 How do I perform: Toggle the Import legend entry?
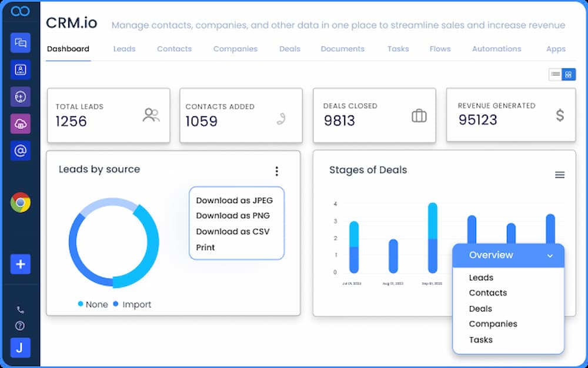(132, 304)
